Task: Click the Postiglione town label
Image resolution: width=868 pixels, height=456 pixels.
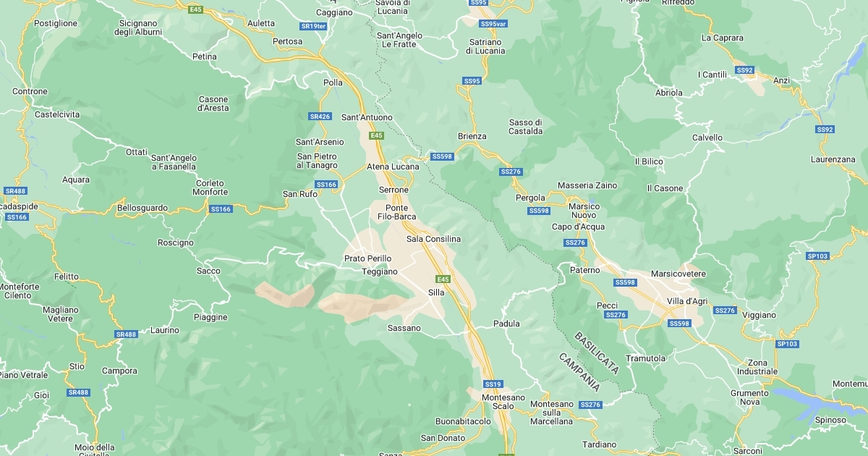Action: click(56, 23)
